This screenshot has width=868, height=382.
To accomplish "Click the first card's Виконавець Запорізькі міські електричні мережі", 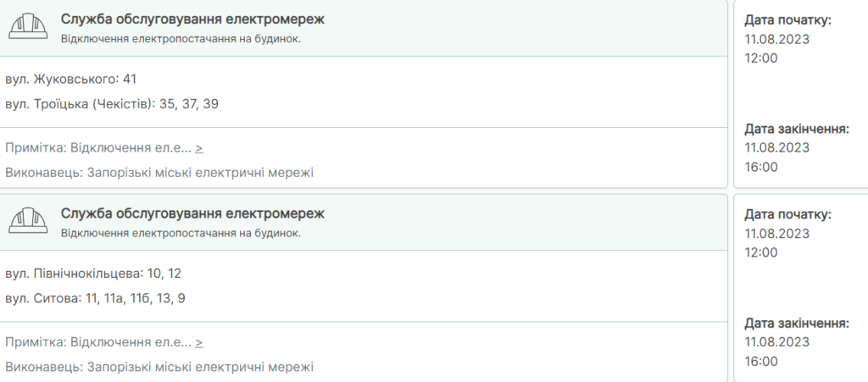I will 159,173.
